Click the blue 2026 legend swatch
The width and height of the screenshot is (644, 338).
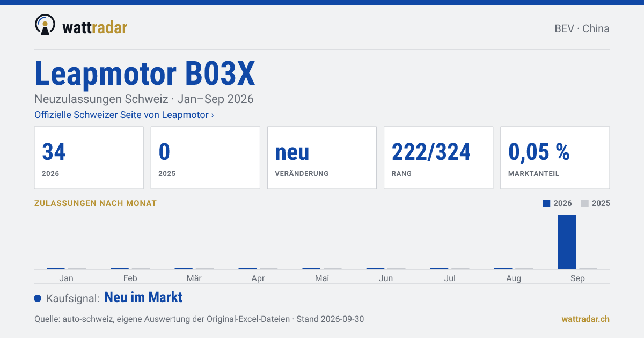coord(546,203)
